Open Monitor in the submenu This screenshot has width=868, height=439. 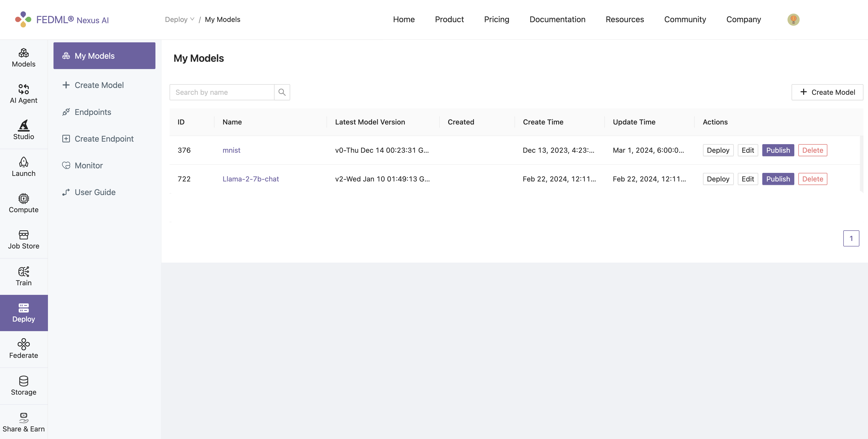89,166
